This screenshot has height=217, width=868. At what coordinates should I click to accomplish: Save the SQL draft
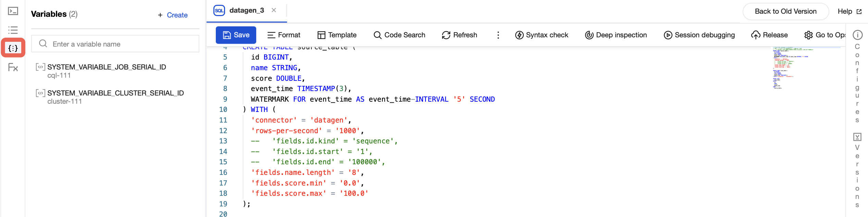pos(236,35)
